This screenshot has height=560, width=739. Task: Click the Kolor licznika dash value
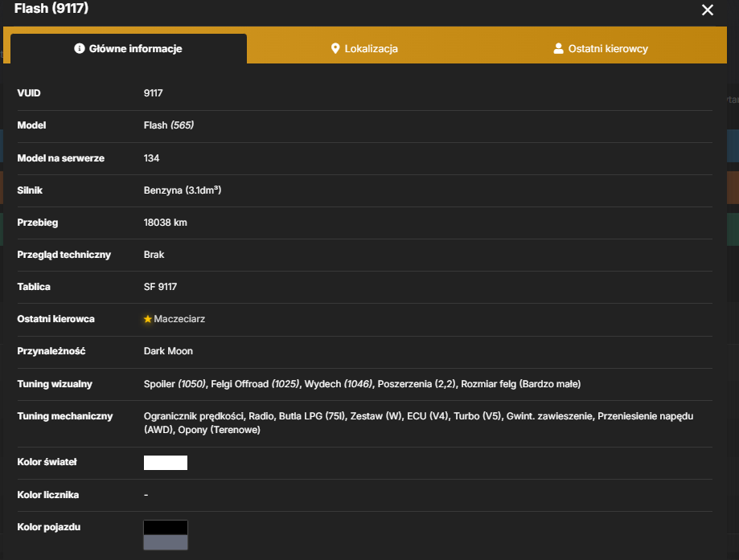pos(146,495)
